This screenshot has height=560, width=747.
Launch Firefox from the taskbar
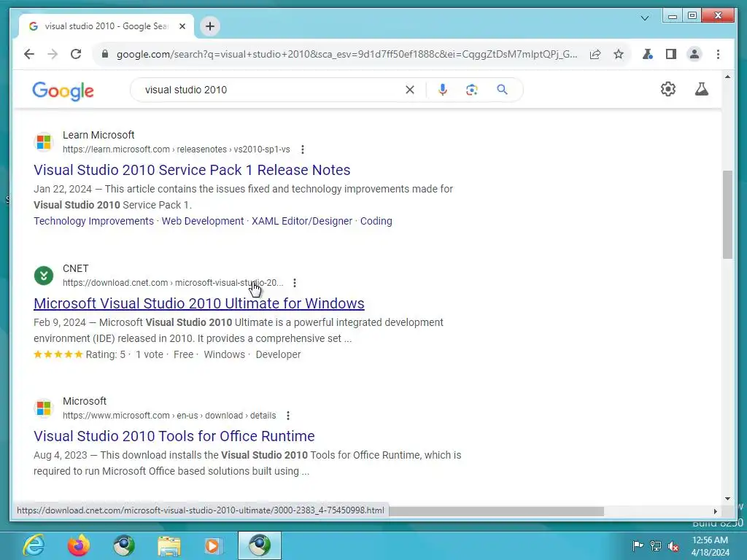pyautogui.click(x=79, y=545)
